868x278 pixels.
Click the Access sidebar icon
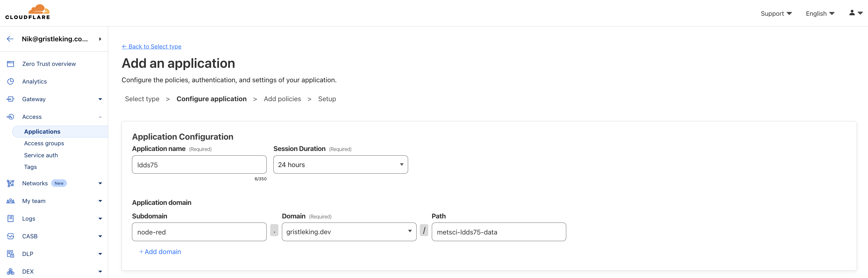click(10, 117)
